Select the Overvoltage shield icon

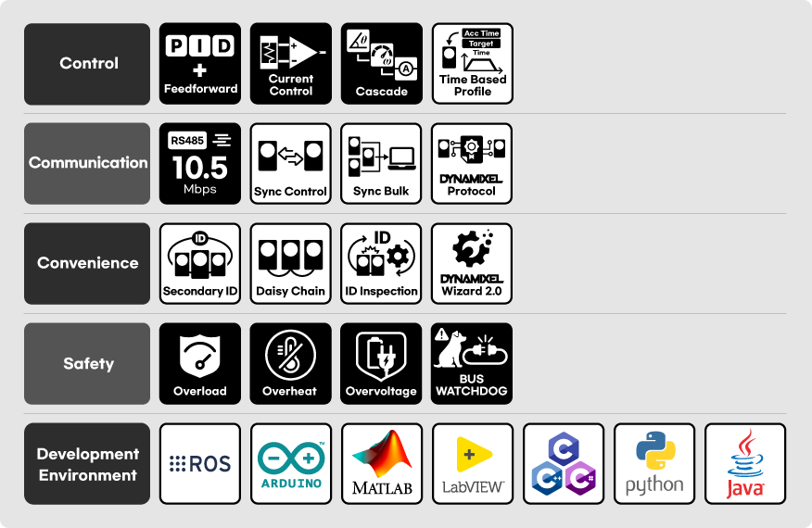pyautogui.click(x=381, y=363)
